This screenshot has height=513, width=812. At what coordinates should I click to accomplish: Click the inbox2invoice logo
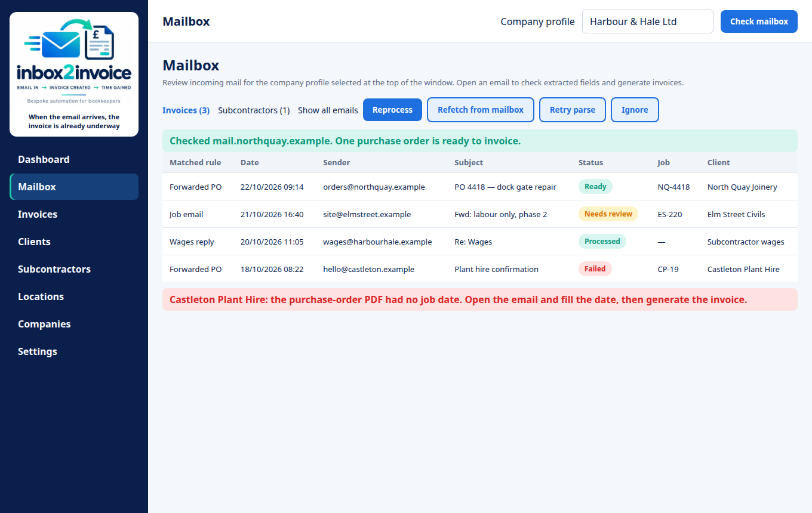pyautogui.click(x=74, y=74)
